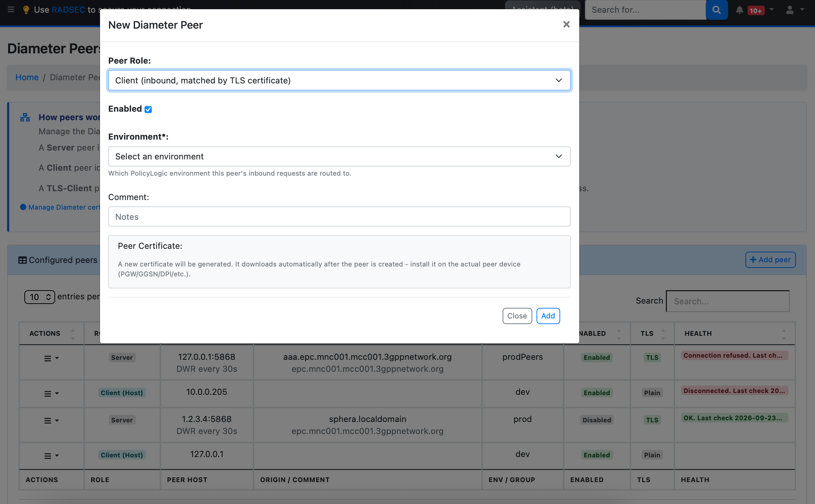Click the OK Last check health badge
Viewport: 815px width, 504px height.
pos(734,418)
